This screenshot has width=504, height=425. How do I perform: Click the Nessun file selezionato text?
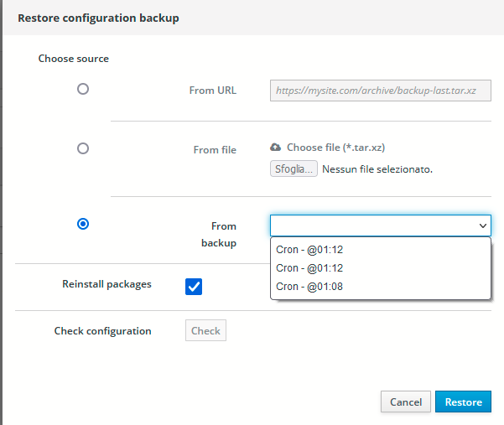pos(377,169)
